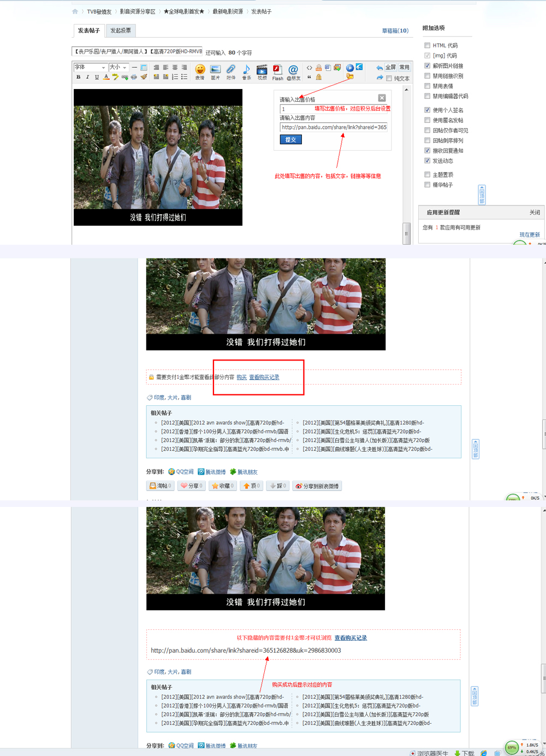Enable the HTML 代码 checkbox
This screenshot has width=546, height=756.
tap(428, 45)
